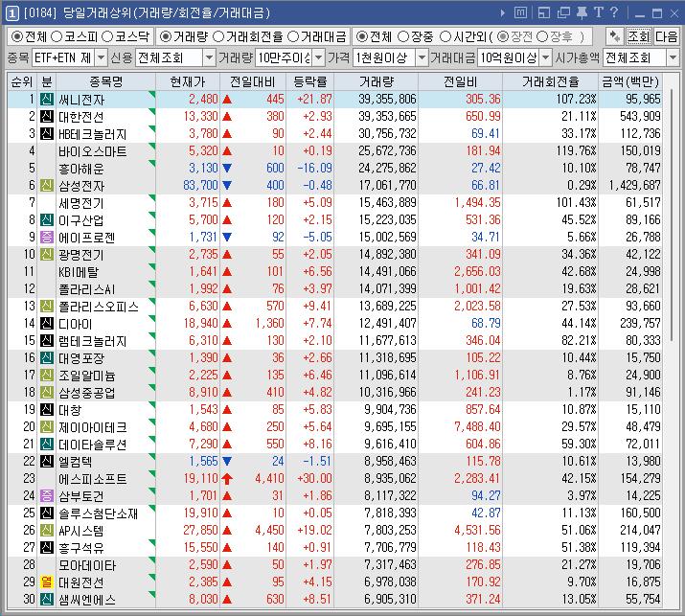This screenshot has width=685, height=616.
Task: Select 코스피 market radio button
Action: (x=57, y=36)
